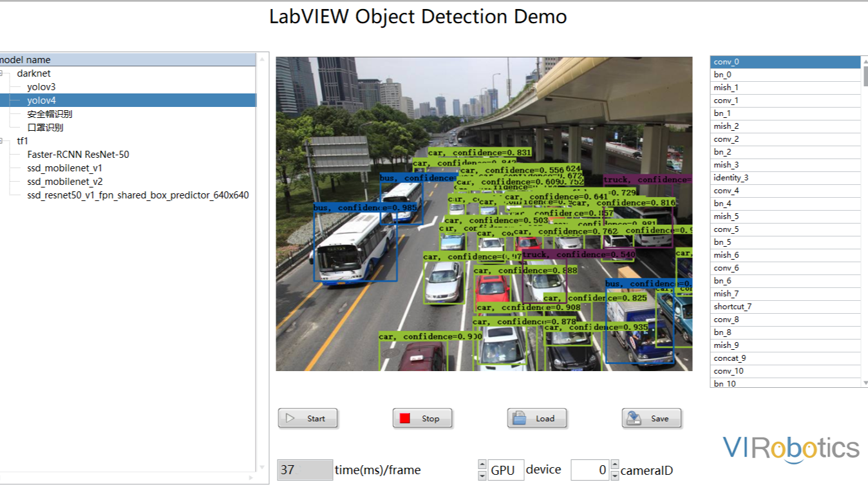Click the time(ms)/frame indicator showing 37

[305, 470]
